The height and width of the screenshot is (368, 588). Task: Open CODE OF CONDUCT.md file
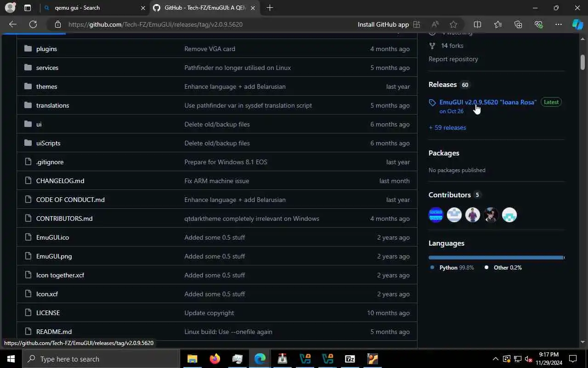(x=70, y=200)
